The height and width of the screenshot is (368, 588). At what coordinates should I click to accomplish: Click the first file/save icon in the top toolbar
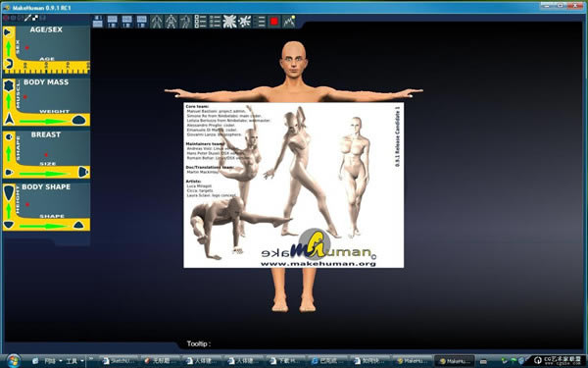98,22
